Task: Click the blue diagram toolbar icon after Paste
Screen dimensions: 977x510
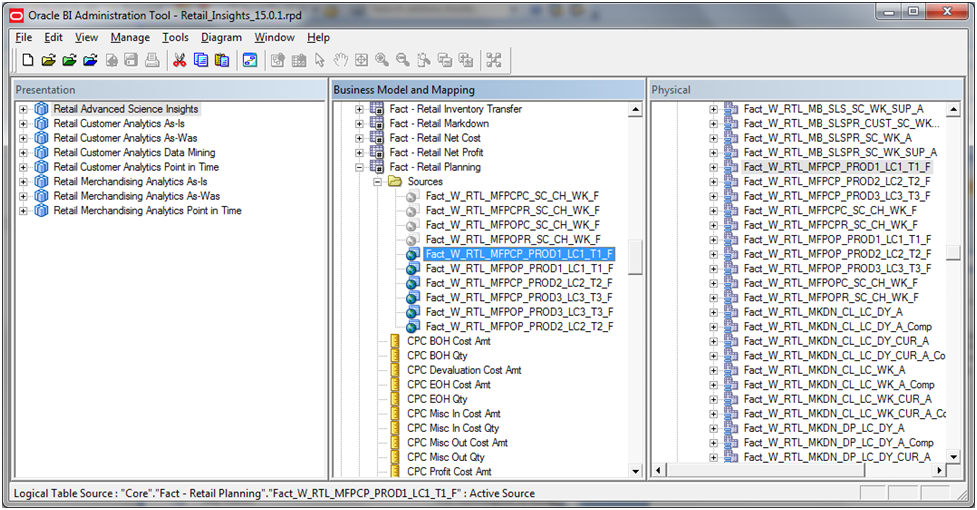Action: [x=250, y=60]
